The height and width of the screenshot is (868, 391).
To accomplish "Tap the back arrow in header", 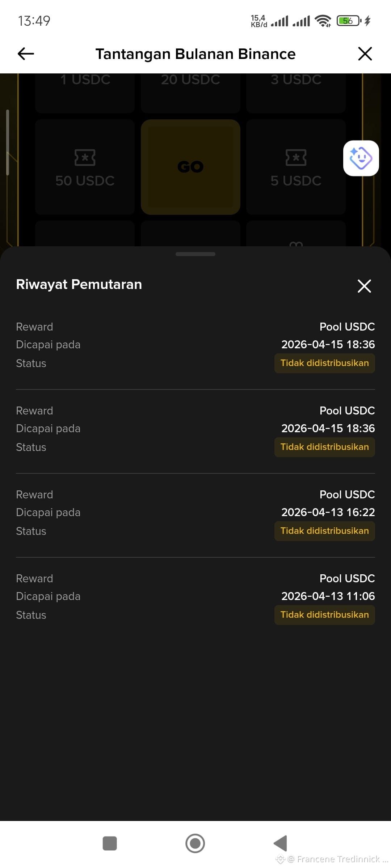I will click(26, 54).
